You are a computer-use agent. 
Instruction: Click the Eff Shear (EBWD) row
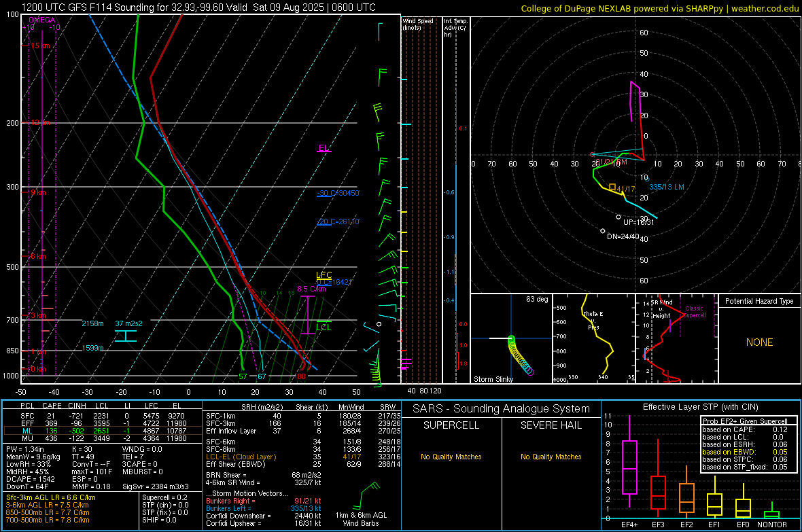pyautogui.click(x=303, y=465)
